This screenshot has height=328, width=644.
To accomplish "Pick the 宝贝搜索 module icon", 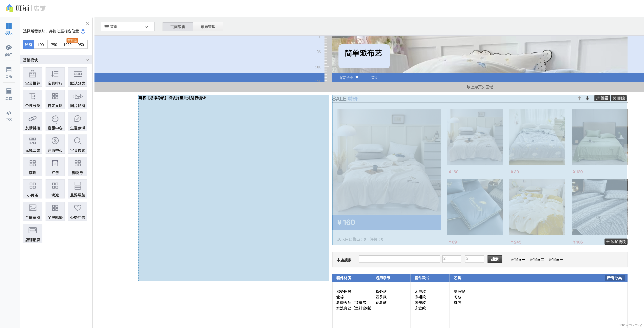I will coord(78,144).
